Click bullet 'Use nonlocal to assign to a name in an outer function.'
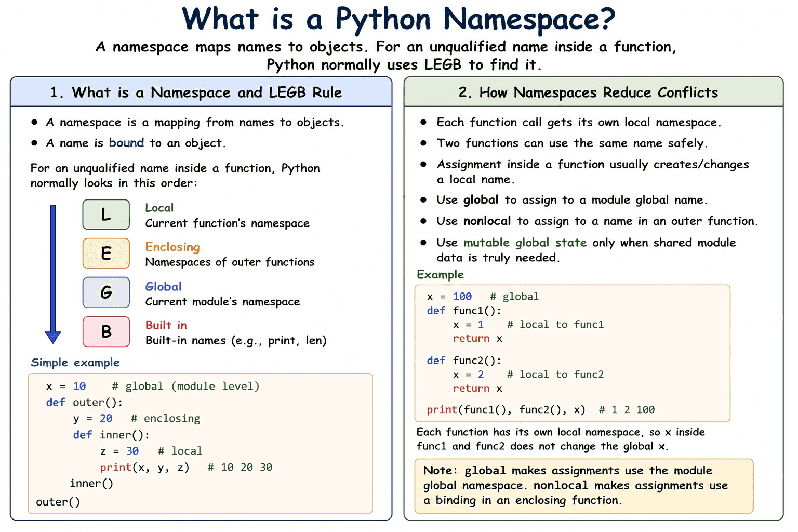 pyautogui.click(x=597, y=221)
